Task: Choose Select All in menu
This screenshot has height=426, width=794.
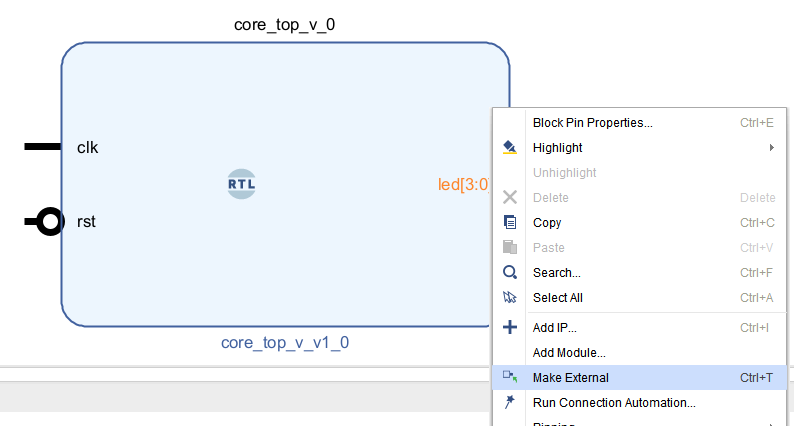Action: (x=557, y=298)
